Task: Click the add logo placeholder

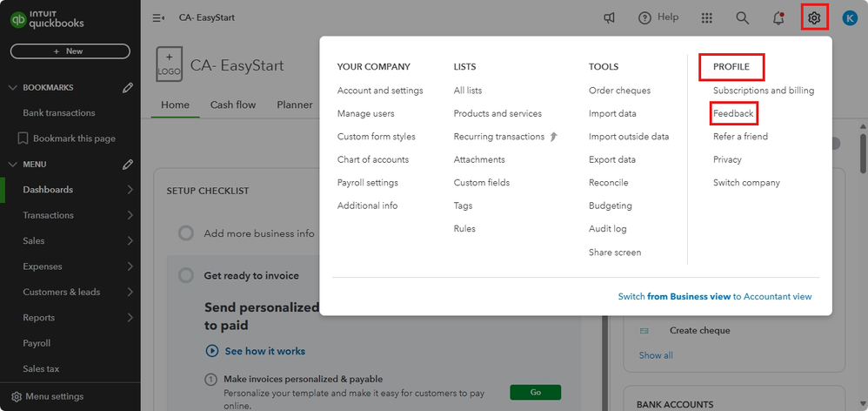Action: coord(169,65)
